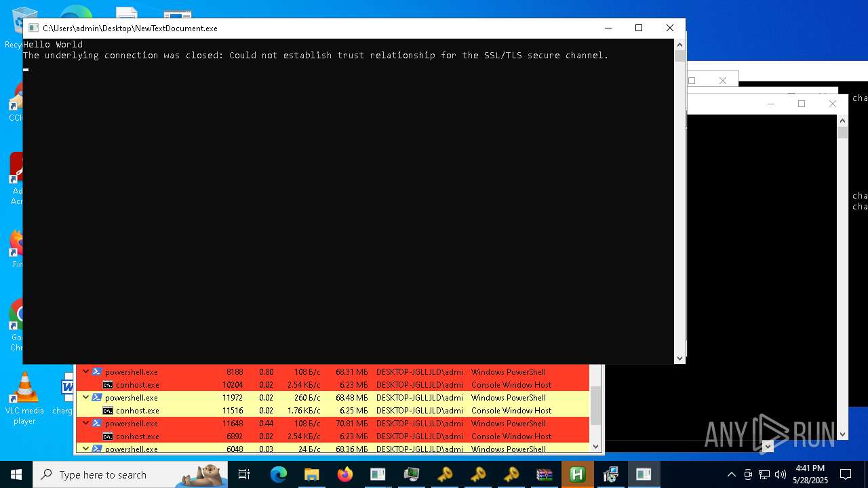Click the taskbar search box
868x488 pixels.
(x=130, y=474)
